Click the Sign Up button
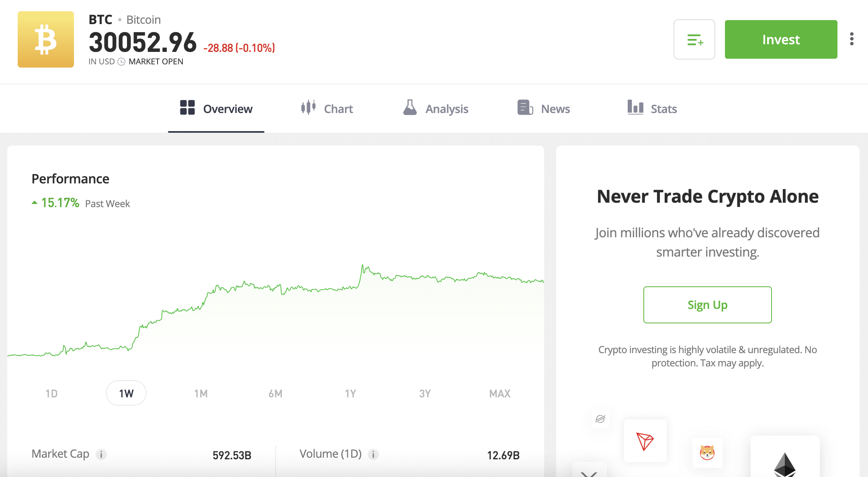868x477 pixels. click(707, 305)
